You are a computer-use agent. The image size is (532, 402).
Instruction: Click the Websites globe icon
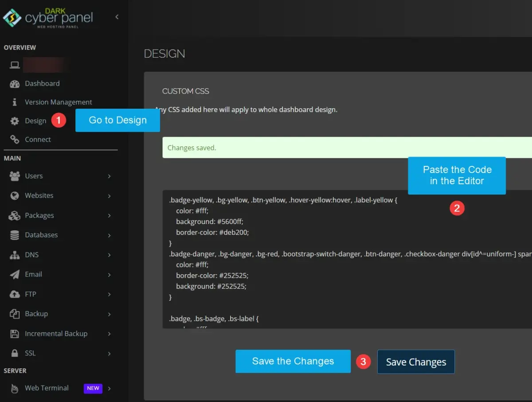point(15,196)
